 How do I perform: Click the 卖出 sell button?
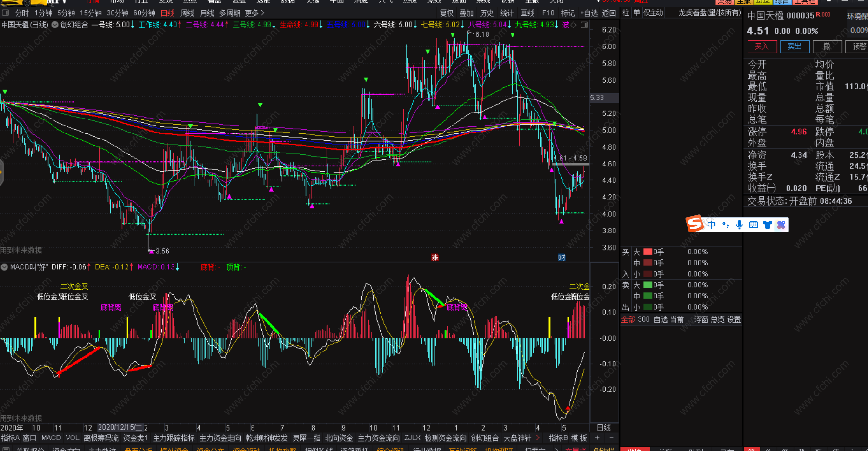pyautogui.click(x=795, y=46)
